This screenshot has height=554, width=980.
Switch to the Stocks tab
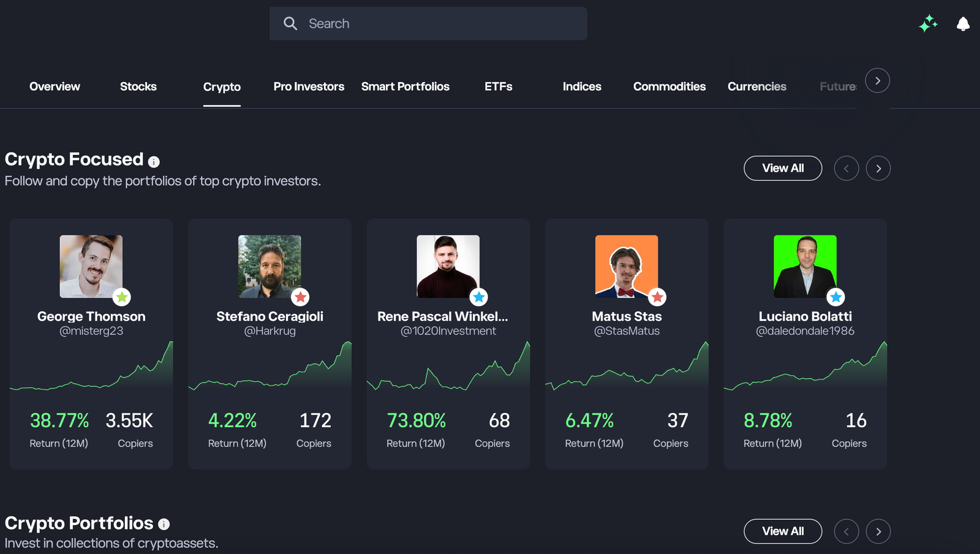(138, 86)
